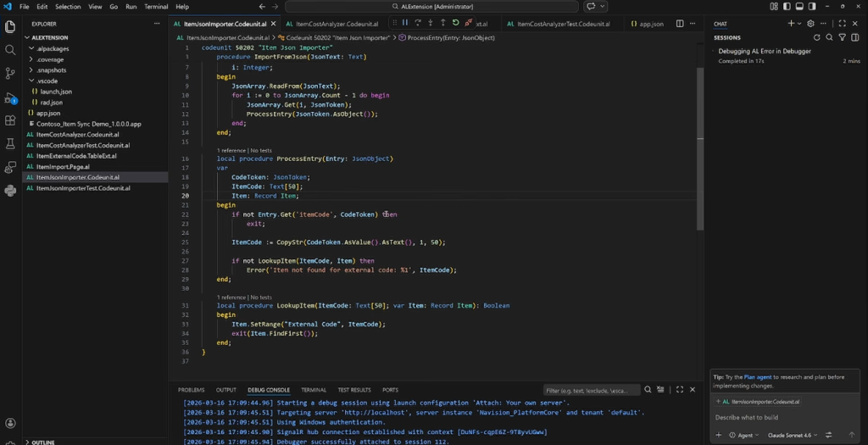Open the Accounts menu icon
This screenshot has width=868, height=445.
pyautogui.click(x=10, y=424)
